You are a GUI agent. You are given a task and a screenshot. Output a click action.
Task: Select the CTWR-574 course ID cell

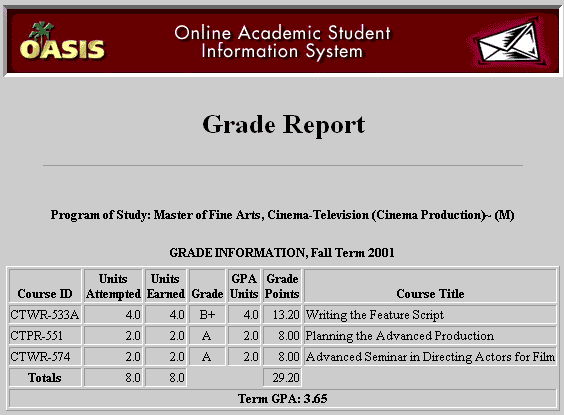click(45, 356)
